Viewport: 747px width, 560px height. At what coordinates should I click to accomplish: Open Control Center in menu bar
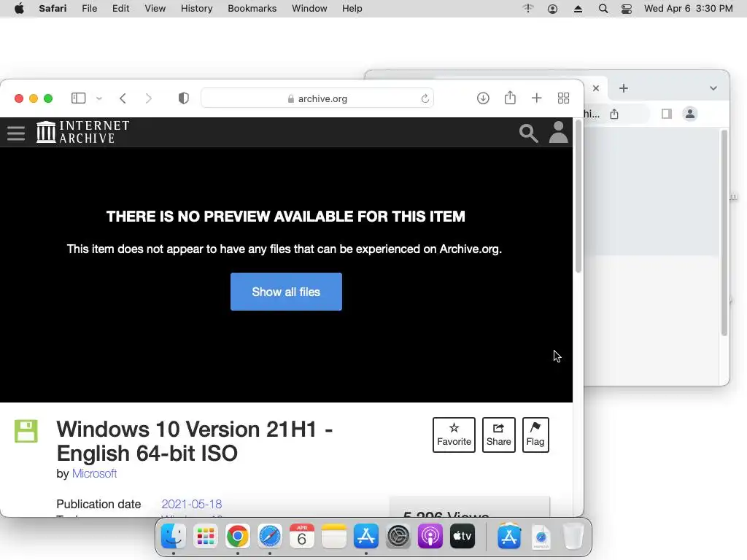click(x=627, y=9)
